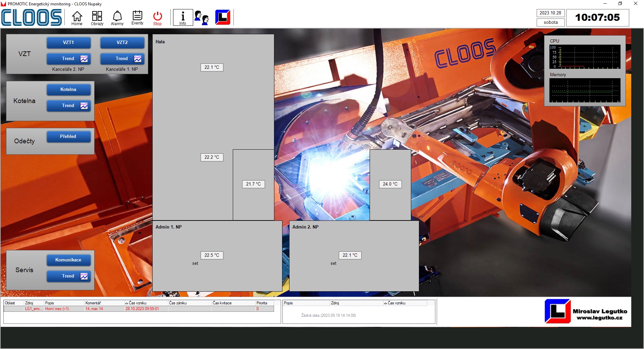Click the Admin 1. NP temperature value

pos(212,255)
